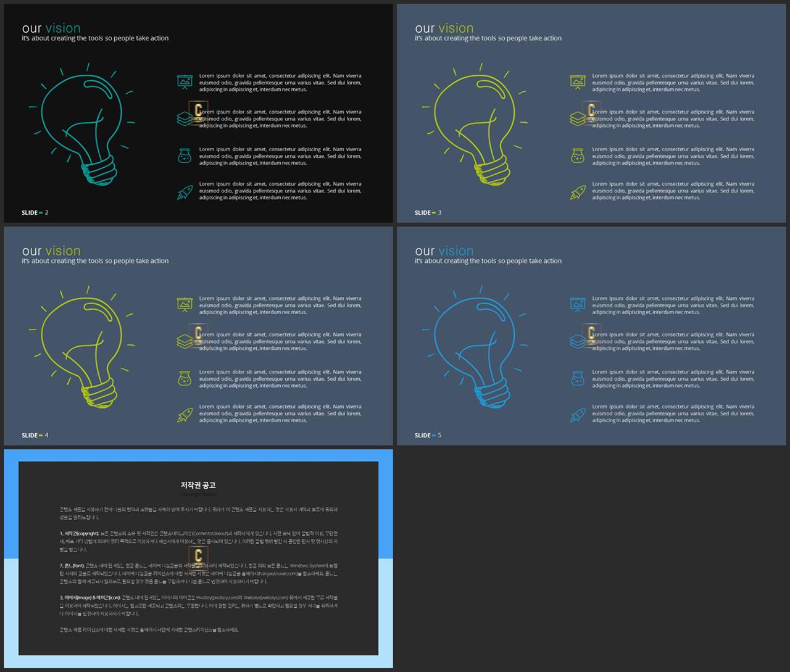
Task: Click the 'SLIDE 5' footer label
Action: pos(428,436)
